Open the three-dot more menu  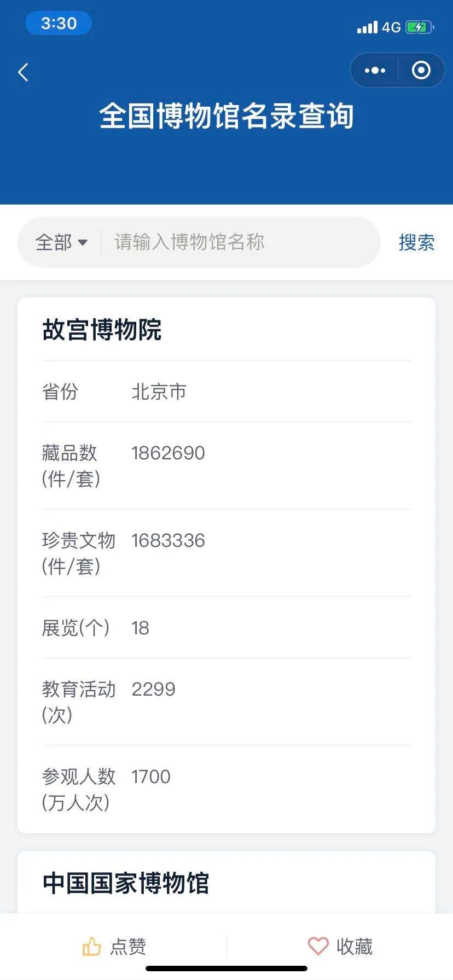pos(375,71)
